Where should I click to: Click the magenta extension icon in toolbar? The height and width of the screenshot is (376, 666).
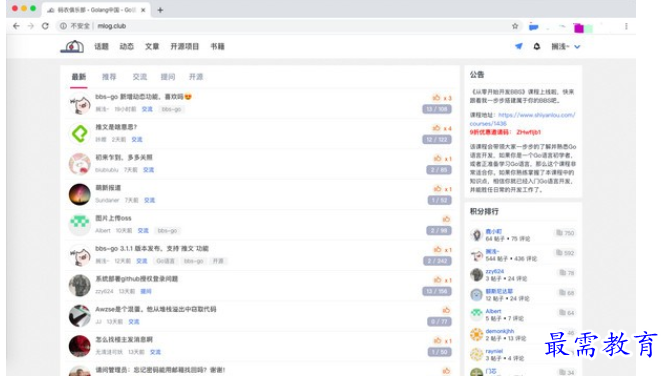[x=579, y=28]
